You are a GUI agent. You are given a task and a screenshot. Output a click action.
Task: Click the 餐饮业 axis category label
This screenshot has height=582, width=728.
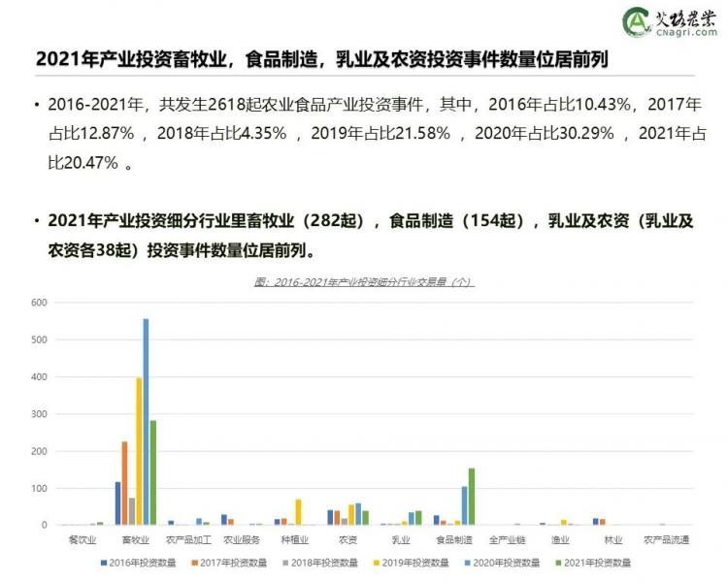coord(83,539)
